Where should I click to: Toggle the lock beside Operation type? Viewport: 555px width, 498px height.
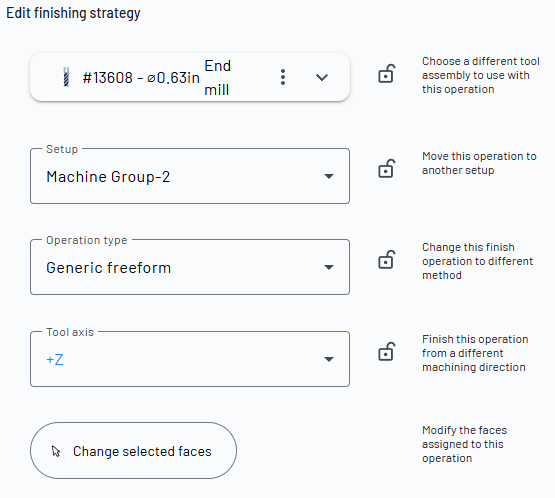[x=387, y=259]
